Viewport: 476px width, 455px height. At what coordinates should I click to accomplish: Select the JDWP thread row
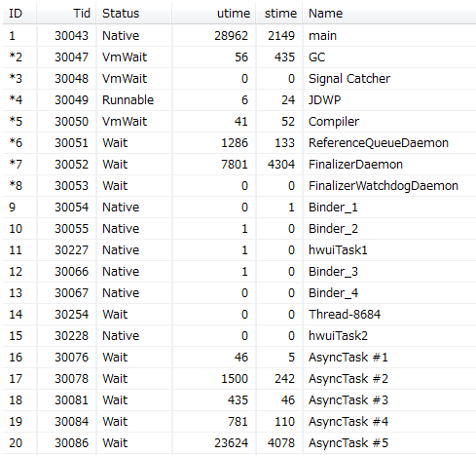[x=239, y=99]
